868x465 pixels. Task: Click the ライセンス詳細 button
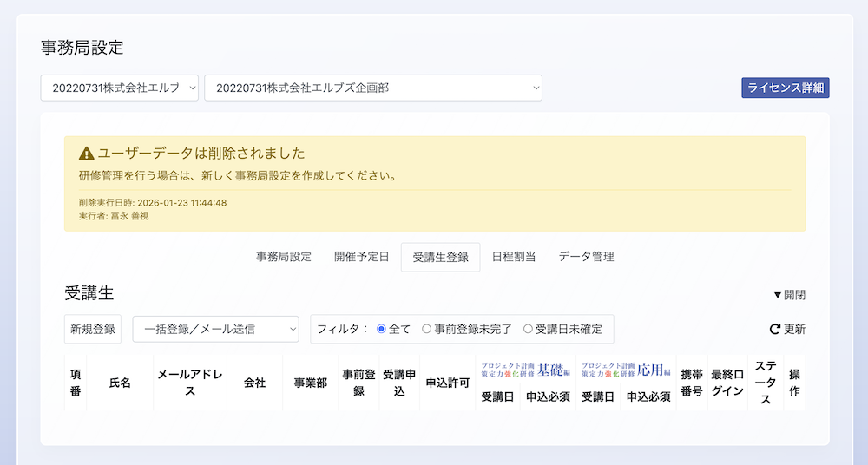click(x=786, y=88)
